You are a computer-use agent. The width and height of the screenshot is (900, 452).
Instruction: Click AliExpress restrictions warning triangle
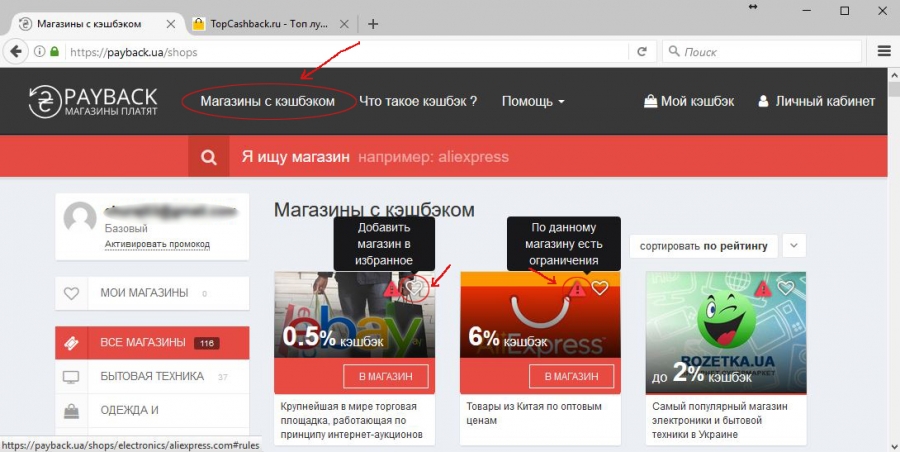pos(577,288)
